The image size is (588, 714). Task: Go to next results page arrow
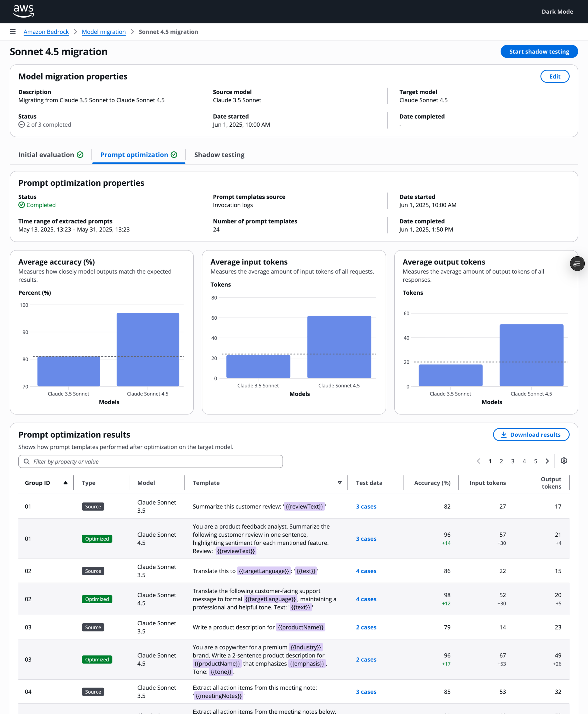click(x=547, y=461)
